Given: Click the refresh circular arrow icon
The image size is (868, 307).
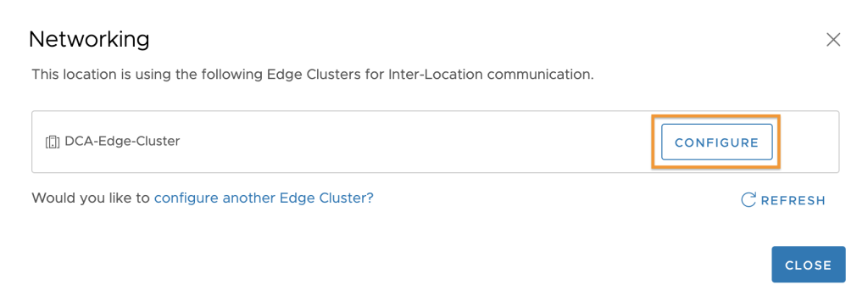Looking at the screenshot, I should [x=748, y=200].
